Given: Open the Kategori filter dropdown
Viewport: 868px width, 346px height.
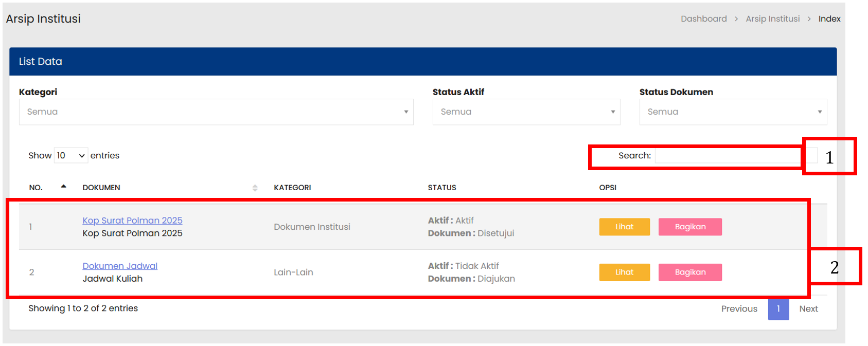Looking at the screenshot, I should (x=216, y=112).
